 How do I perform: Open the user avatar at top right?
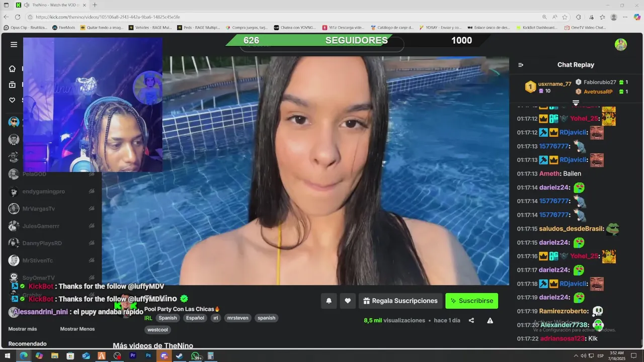coord(621,44)
